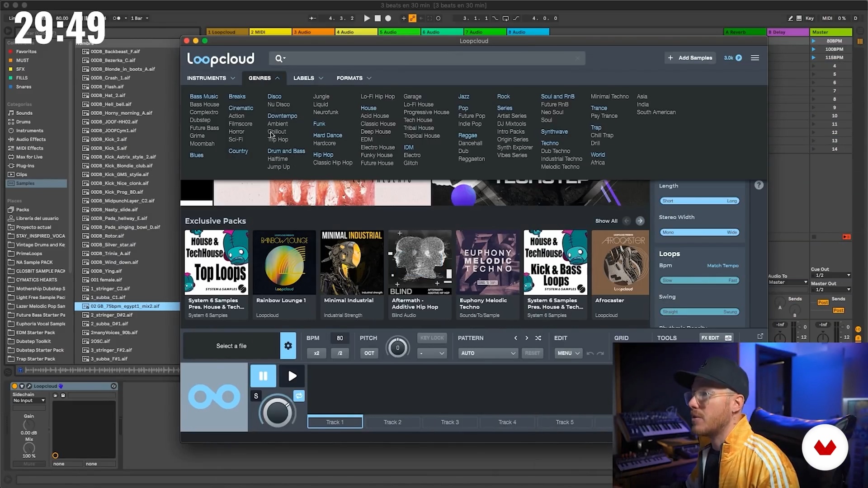Toggle Ableton Key map mode
This screenshot has height=488, width=868.
[809, 18]
